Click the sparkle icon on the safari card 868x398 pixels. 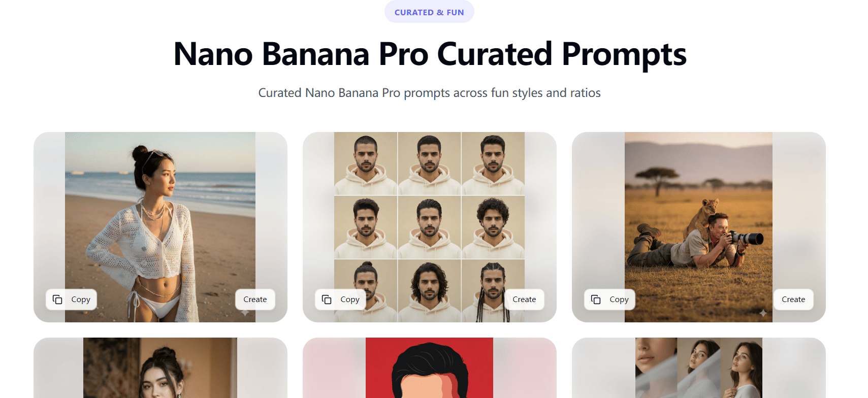point(763,314)
